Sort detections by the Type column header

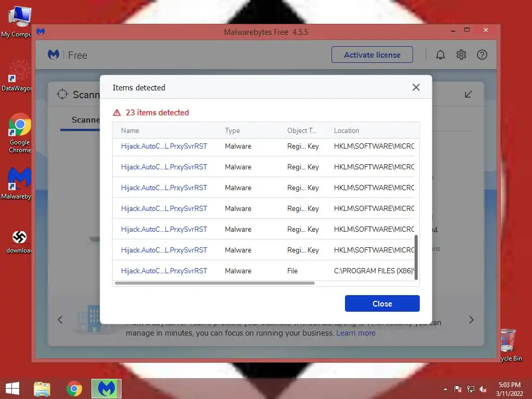232,130
